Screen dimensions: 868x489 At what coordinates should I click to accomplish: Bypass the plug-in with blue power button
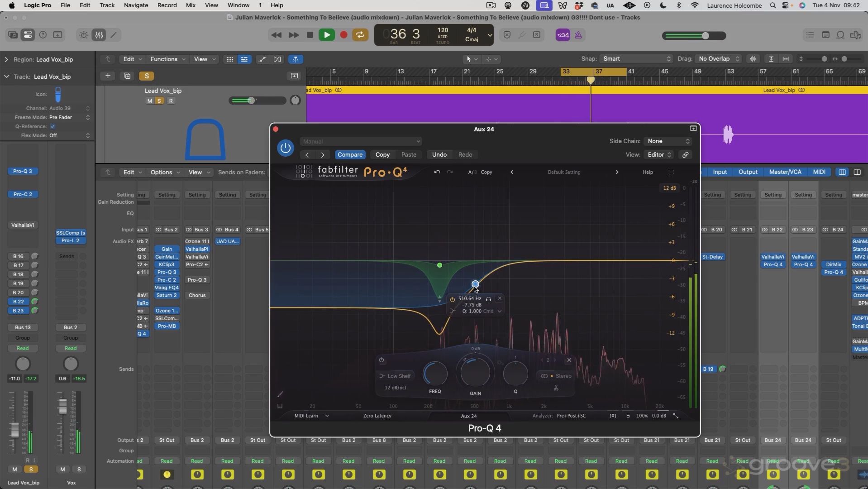coord(285,148)
